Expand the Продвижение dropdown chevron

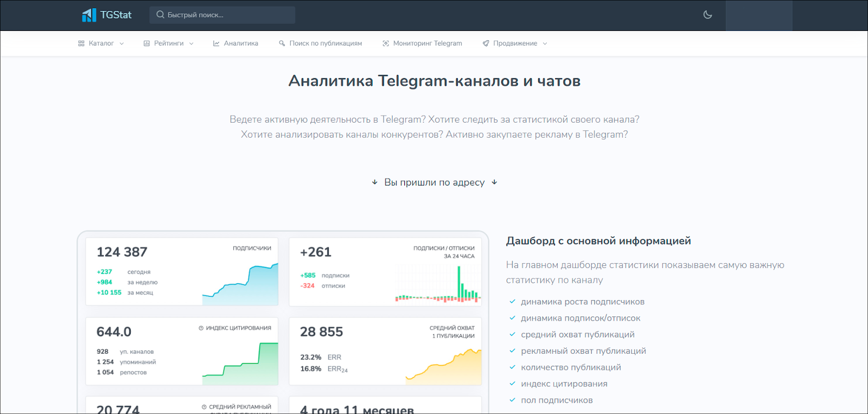545,43
